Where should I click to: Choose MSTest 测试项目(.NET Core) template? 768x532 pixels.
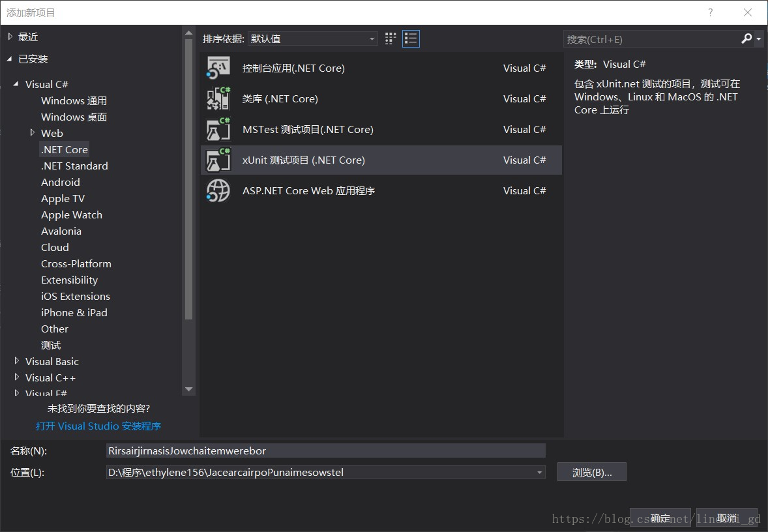coord(381,129)
